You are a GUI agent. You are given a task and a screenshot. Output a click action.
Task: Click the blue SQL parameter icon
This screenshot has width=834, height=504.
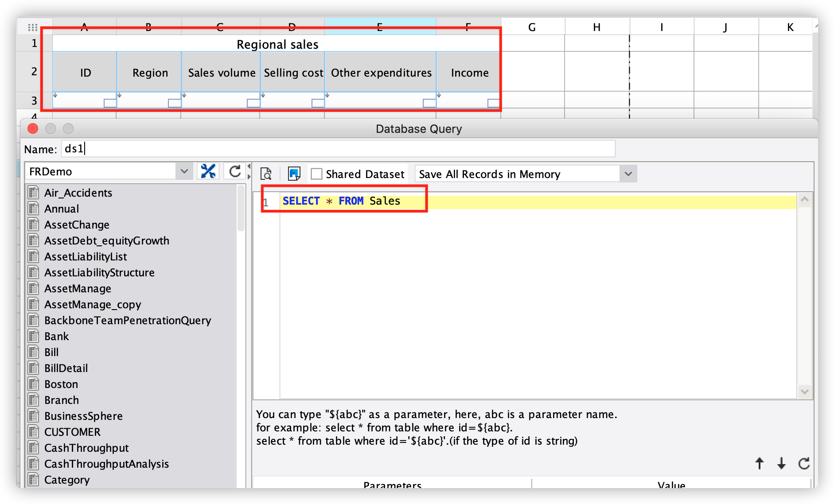click(x=293, y=174)
